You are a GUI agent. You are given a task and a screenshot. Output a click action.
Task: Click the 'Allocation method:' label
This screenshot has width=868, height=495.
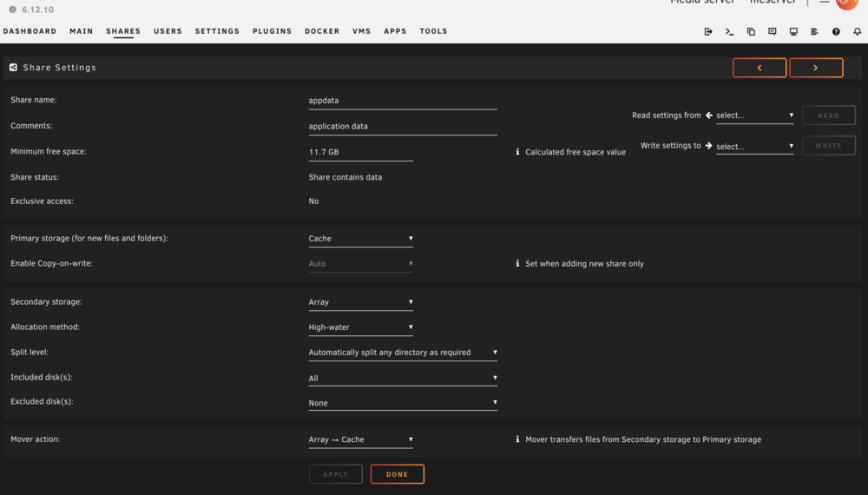(45, 327)
